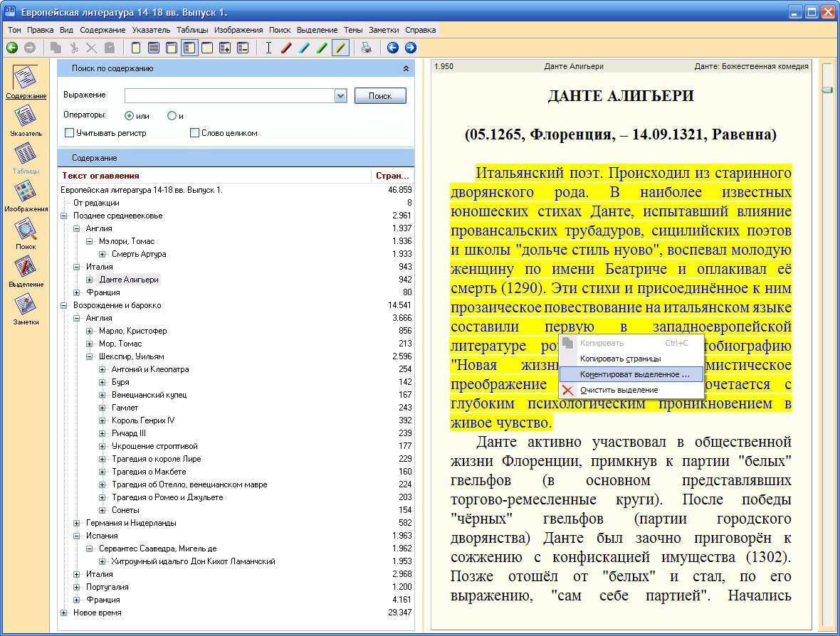Open the 'Содержание' menu in menu bar
The width and height of the screenshot is (840, 636).
pos(103,30)
